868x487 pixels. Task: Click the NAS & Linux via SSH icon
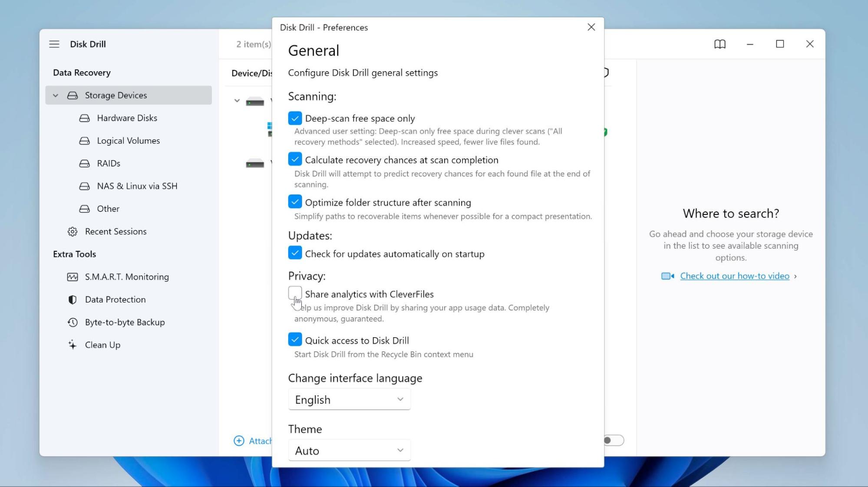click(x=85, y=186)
